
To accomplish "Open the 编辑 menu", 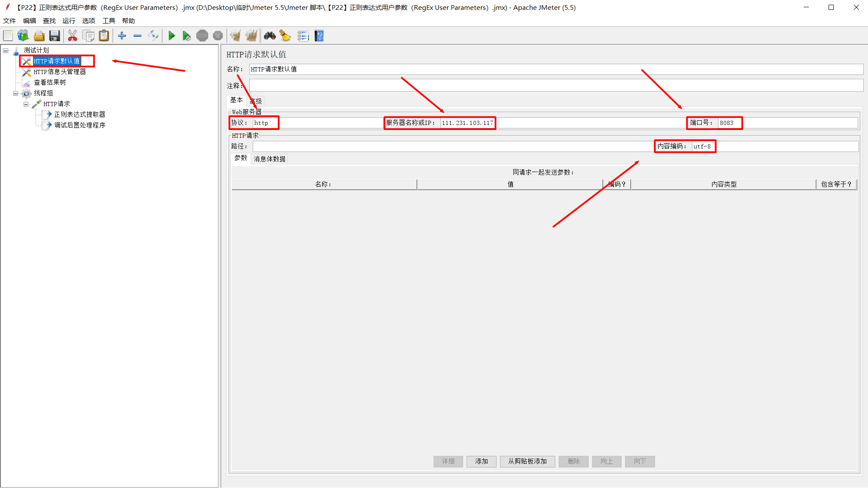I will 30,21.
